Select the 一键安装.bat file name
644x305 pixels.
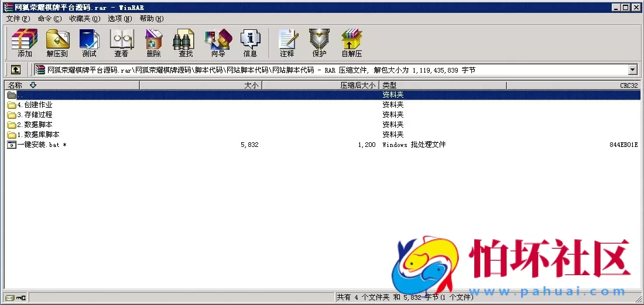(42, 145)
